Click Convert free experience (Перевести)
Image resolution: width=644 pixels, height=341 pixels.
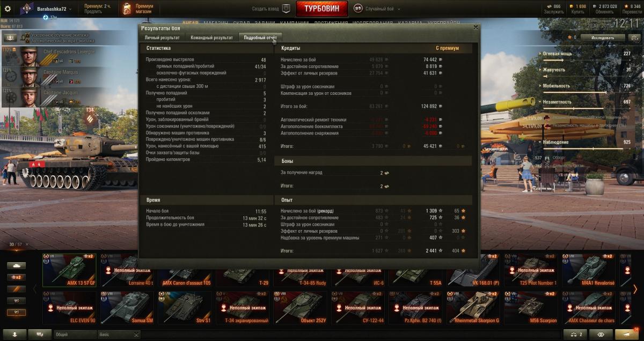632,11
